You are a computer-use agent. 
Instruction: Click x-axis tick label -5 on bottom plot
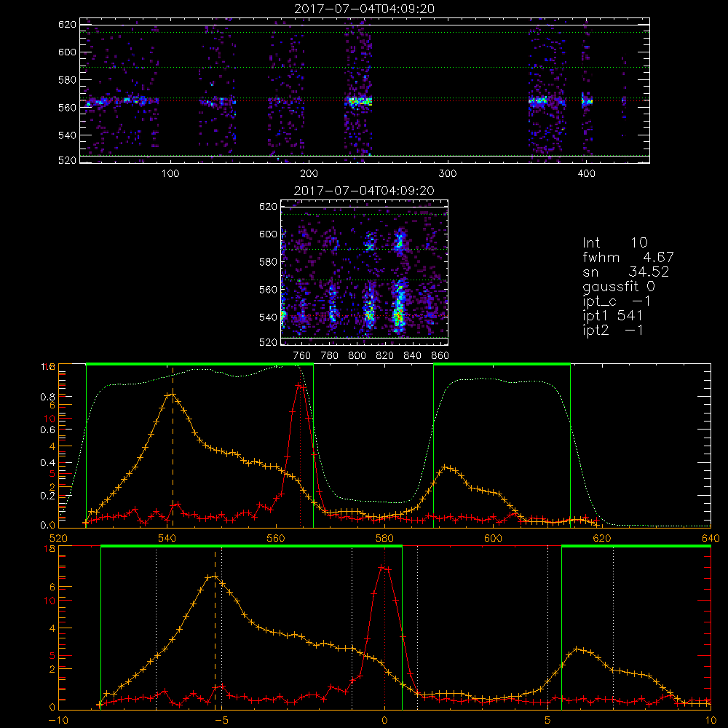pyautogui.click(x=221, y=720)
